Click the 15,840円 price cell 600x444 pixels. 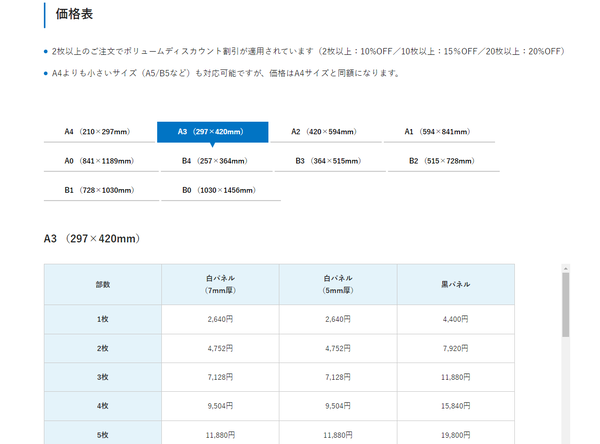pyautogui.click(x=456, y=406)
